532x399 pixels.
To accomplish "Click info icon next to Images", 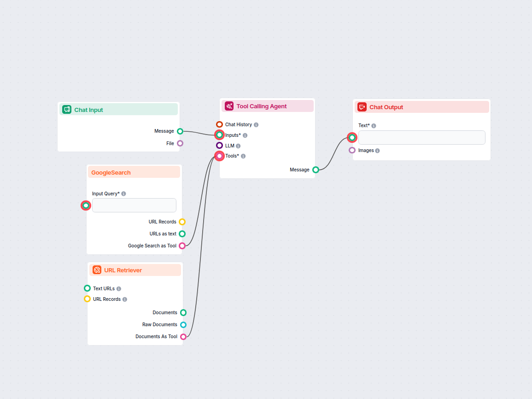I will tap(377, 151).
